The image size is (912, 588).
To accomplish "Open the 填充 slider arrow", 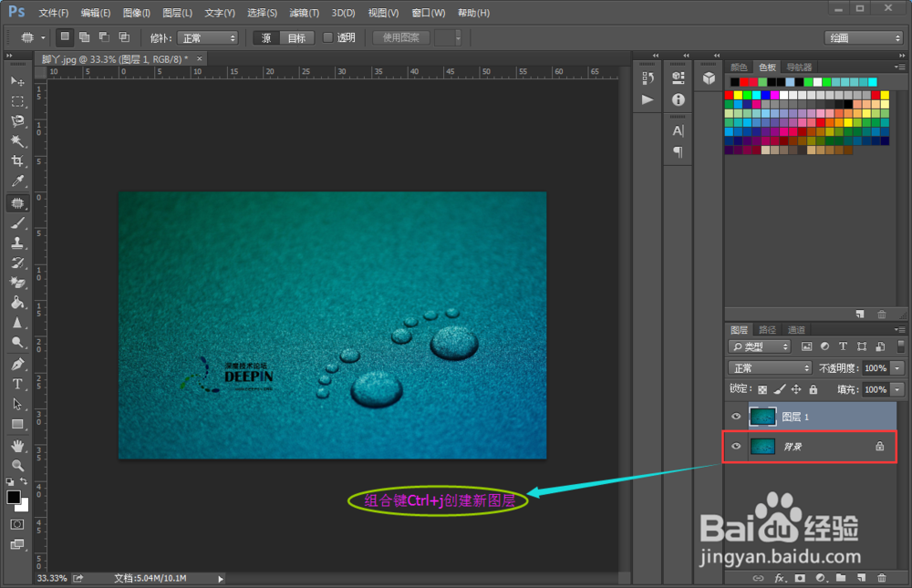I will pyautogui.click(x=897, y=389).
